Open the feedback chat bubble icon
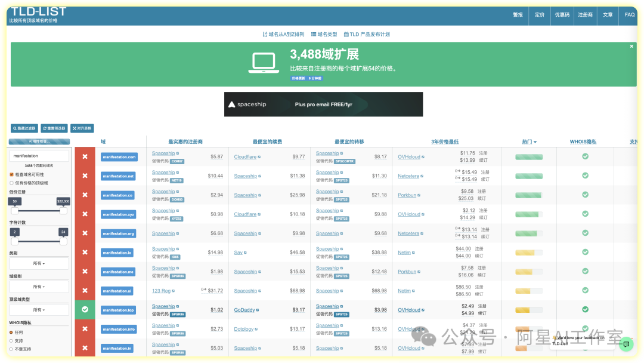The image size is (644, 363). coord(626,344)
